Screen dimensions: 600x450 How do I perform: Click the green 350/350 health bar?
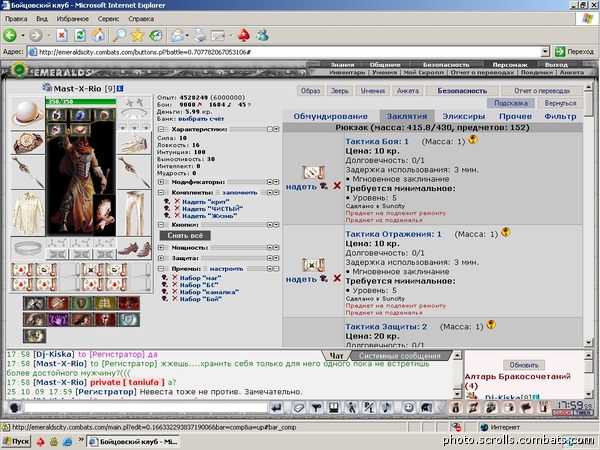pyautogui.click(x=81, y=102)
